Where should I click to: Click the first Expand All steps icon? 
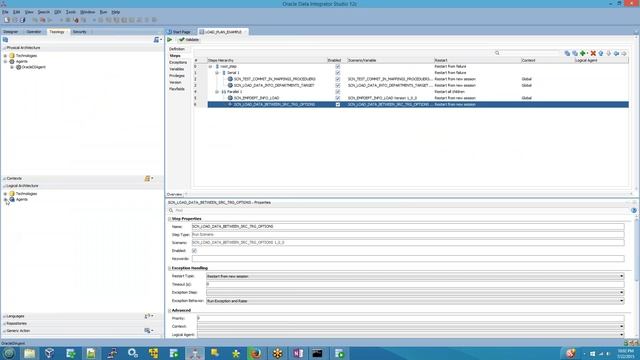point(567,53)
